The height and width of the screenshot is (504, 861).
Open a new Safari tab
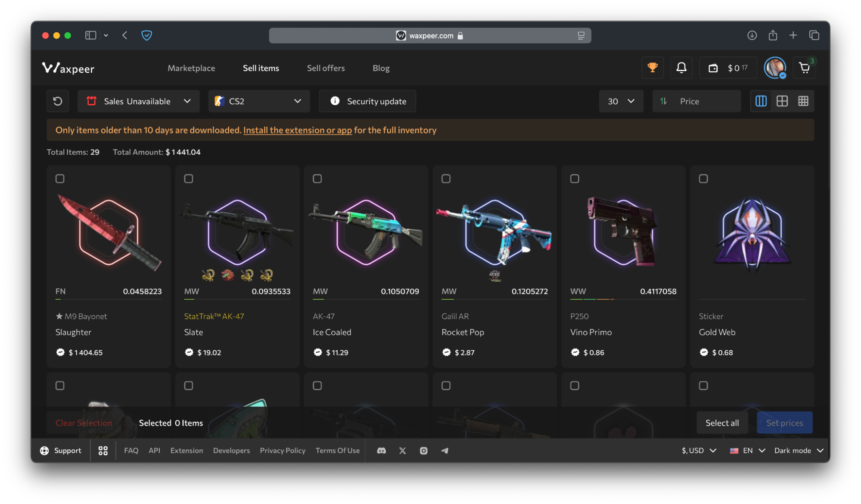pyautogui.click(x=793, y=35)
